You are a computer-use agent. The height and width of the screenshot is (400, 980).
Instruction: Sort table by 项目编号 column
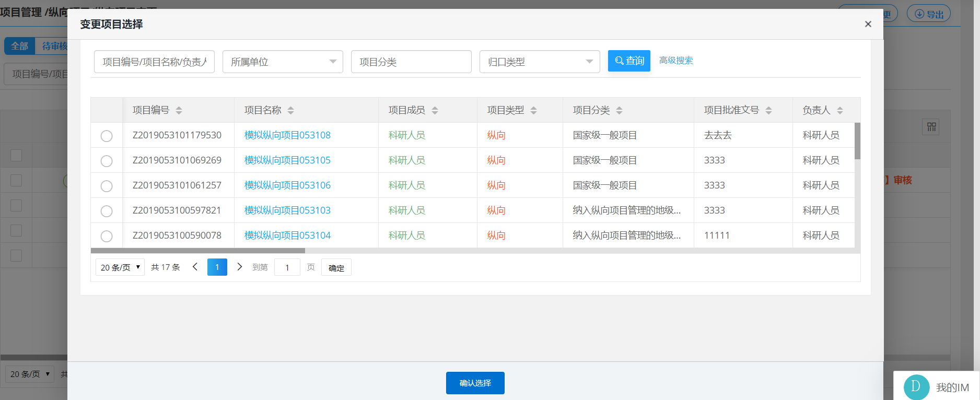tap(179, 110)
